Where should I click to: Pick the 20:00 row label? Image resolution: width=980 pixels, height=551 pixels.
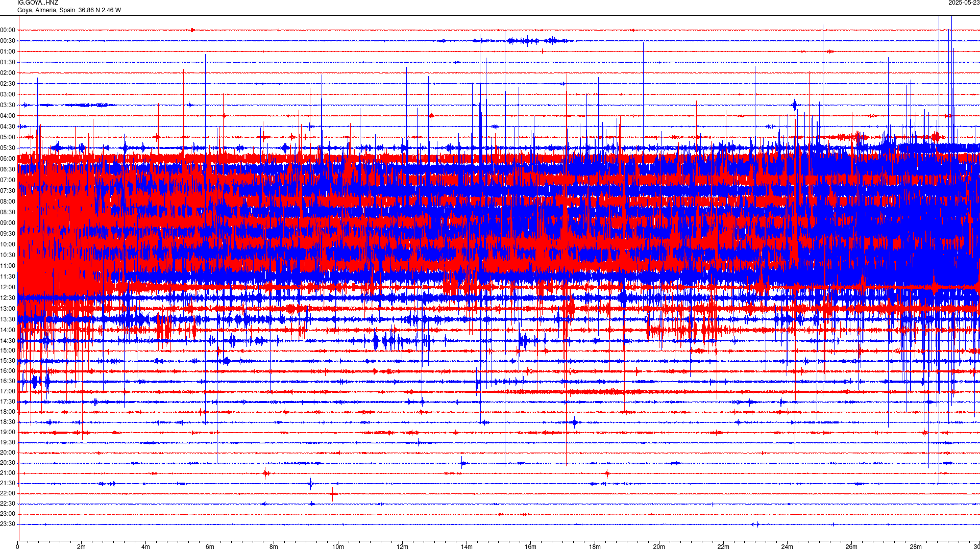[8, 453]
